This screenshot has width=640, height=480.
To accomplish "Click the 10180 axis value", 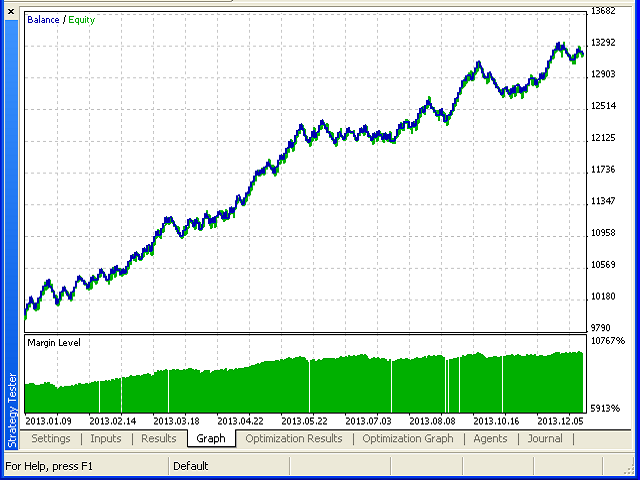I will (x=603, y=296).
